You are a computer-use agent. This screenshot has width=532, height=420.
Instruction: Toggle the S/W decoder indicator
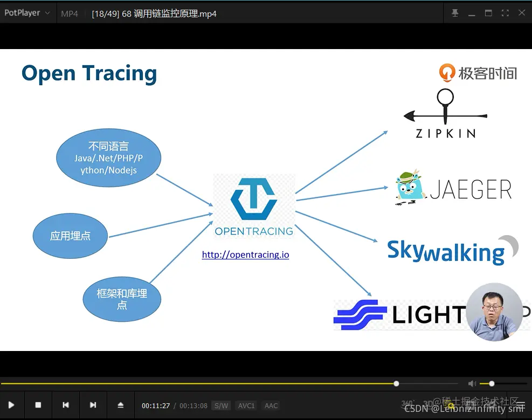pos(221,406)
